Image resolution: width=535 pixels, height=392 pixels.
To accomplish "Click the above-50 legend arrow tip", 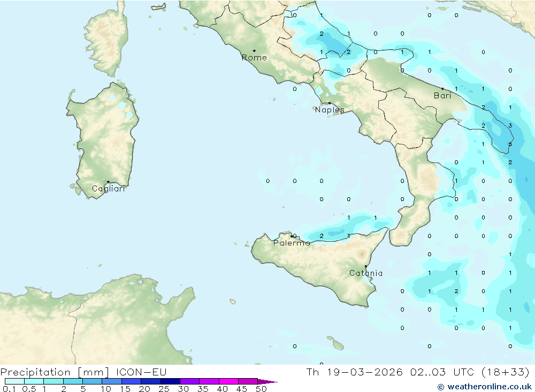I will tap(267, 381).
